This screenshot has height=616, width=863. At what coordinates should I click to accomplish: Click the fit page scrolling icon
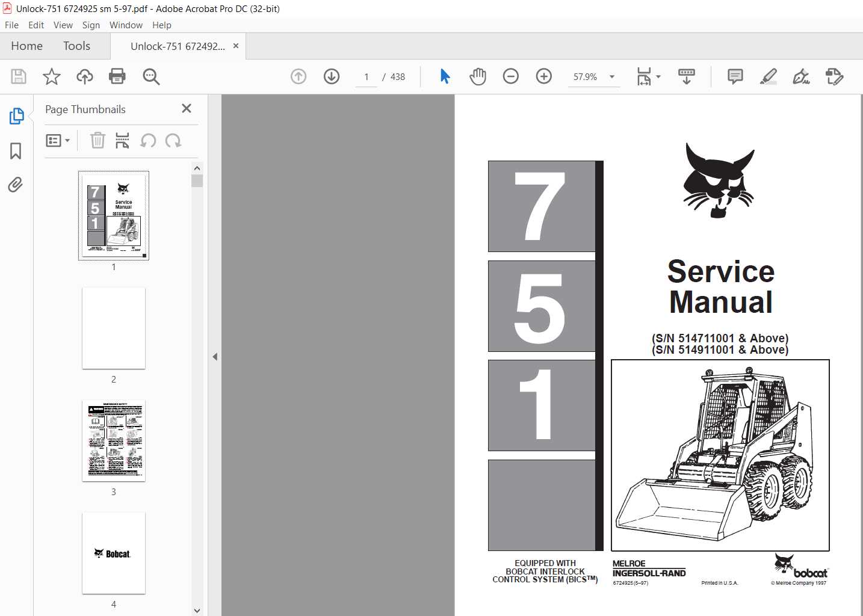[x=644, y=76]
